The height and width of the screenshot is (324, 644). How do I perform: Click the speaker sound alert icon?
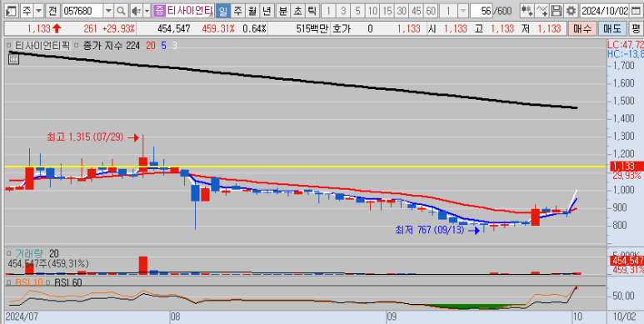click(136, 11)
